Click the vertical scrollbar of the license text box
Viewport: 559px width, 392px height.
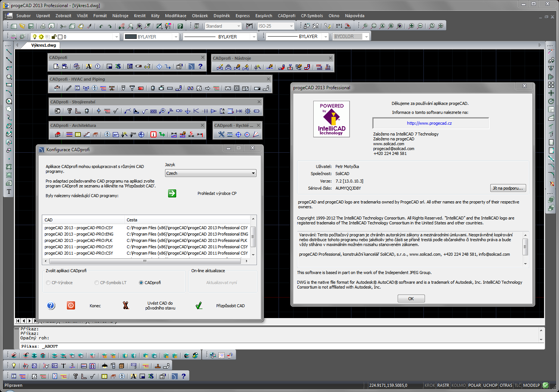pyautogui.click(x=525, y=249)
